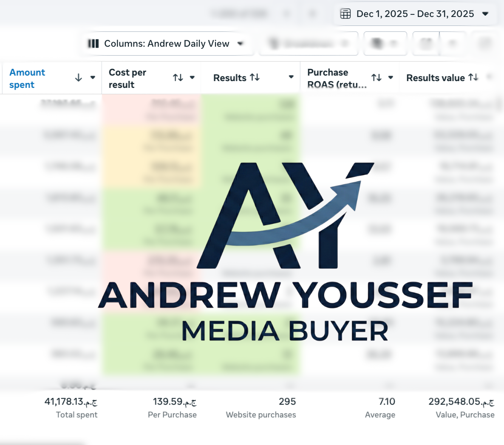This screenshot has height=445, width=504.
Task: Click the 292,548.05 purchase value total
Action: pyautogui.click(x=461, y=402)
